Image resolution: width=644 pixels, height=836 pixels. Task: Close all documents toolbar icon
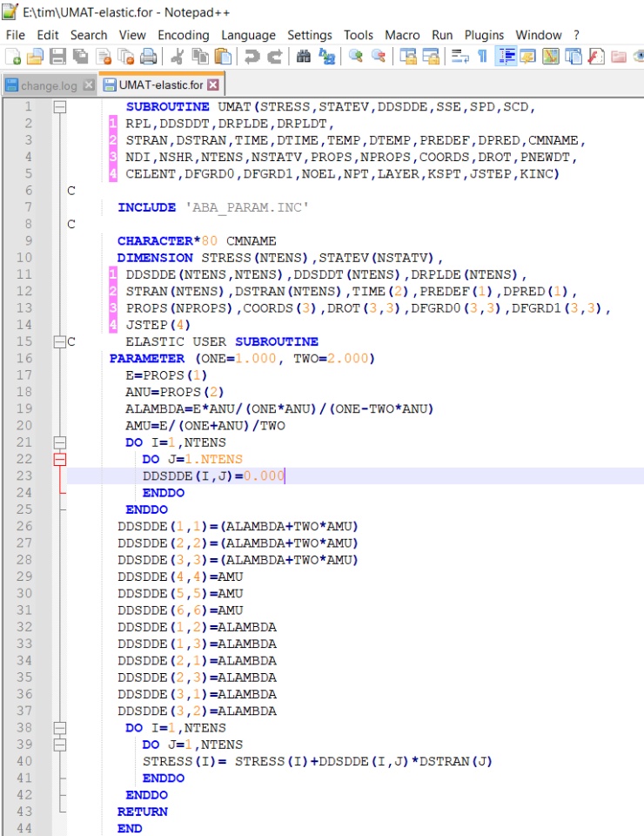click(126, 56)
